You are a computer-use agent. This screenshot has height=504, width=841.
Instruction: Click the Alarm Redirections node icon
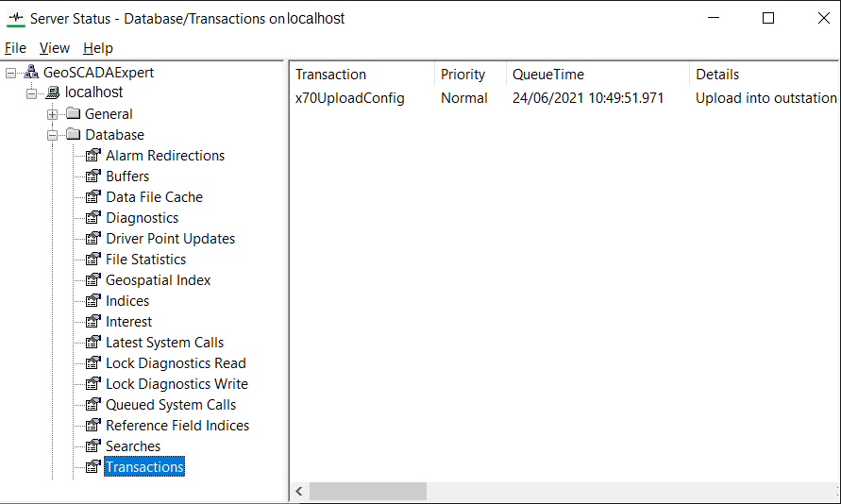click(93, 156)
